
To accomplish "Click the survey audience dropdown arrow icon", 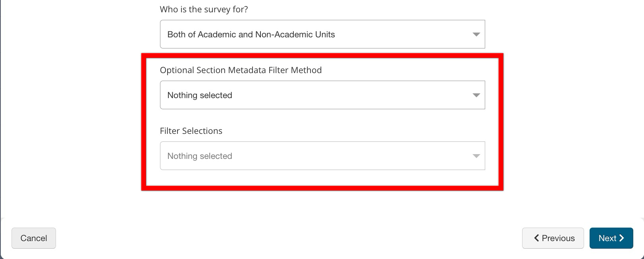I will click(476, 35).
